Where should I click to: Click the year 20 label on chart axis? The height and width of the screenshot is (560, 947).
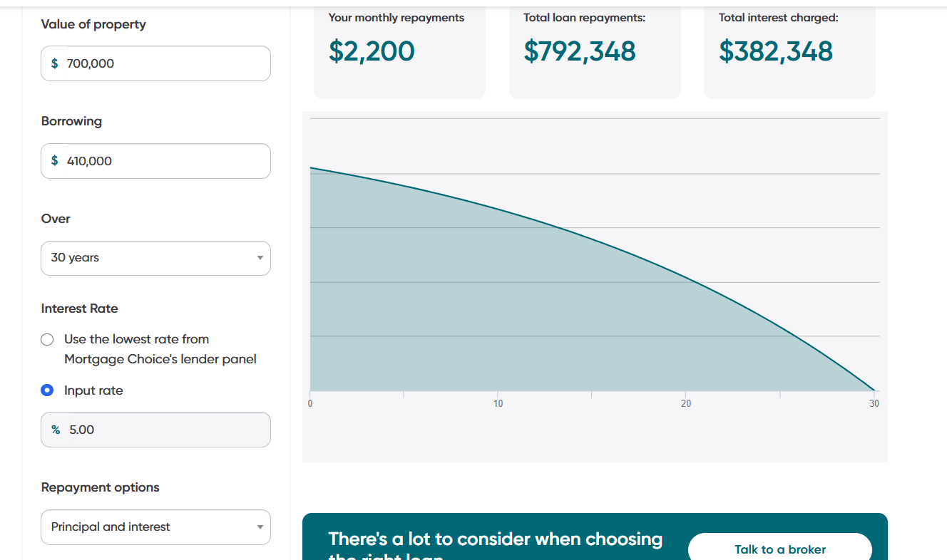(686, 404)
